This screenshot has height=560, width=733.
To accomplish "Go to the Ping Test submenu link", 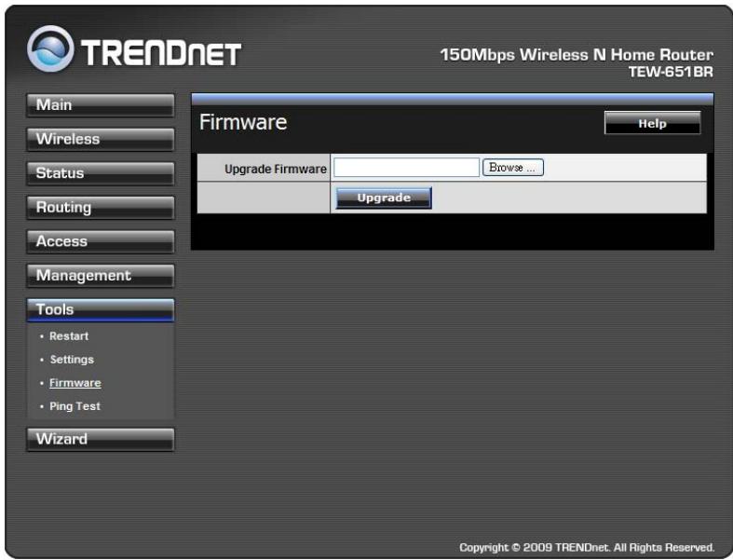I will pos(75,406).
